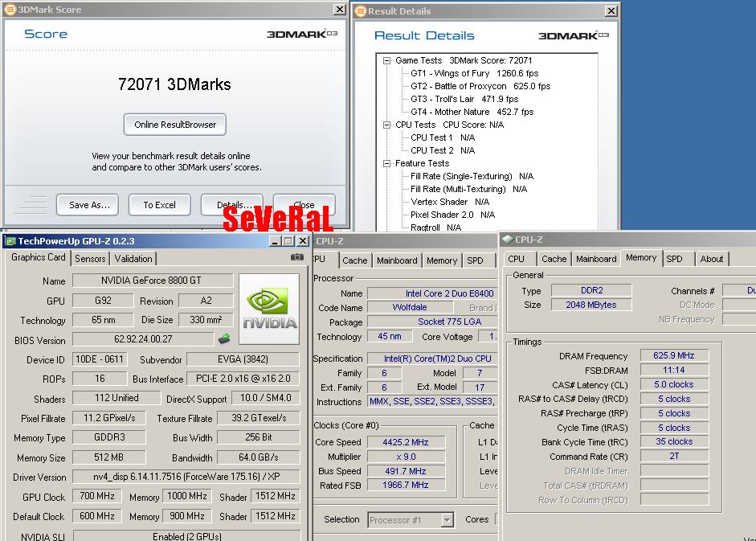
Task: Click the GPU Clock 700 MHz field
Action: coord(97,496)
